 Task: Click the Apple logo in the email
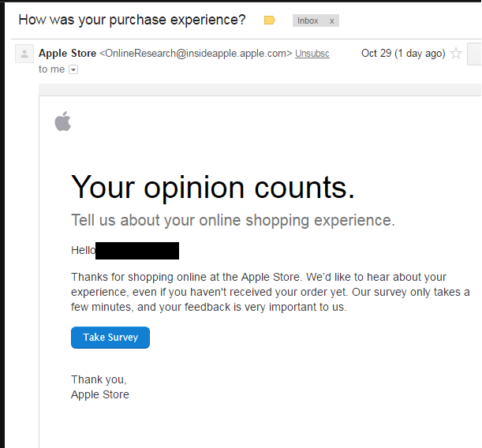(x=62, y=121)
